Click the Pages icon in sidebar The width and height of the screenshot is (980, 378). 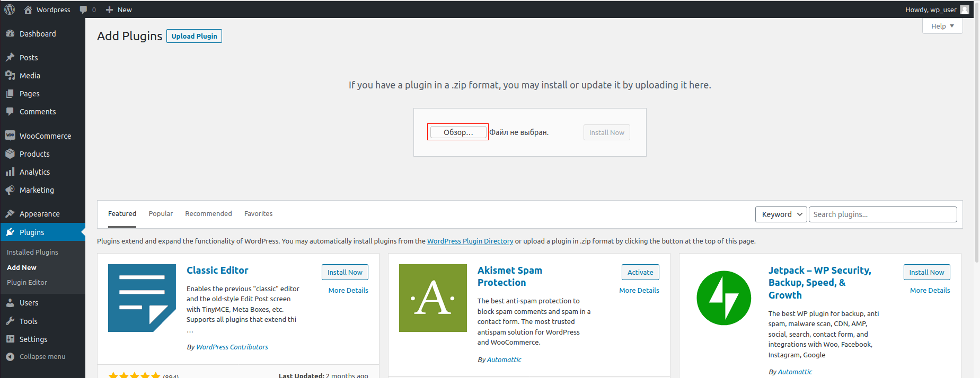point(10,93)
